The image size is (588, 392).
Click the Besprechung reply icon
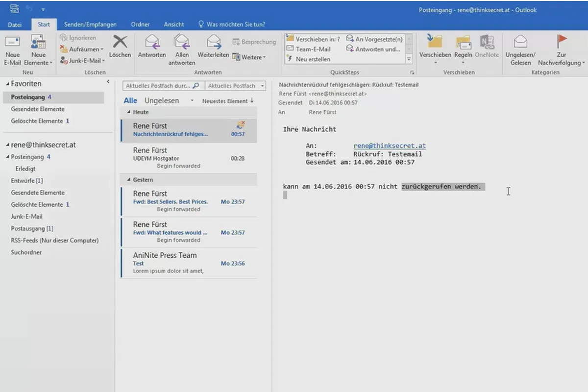point(254,42)
